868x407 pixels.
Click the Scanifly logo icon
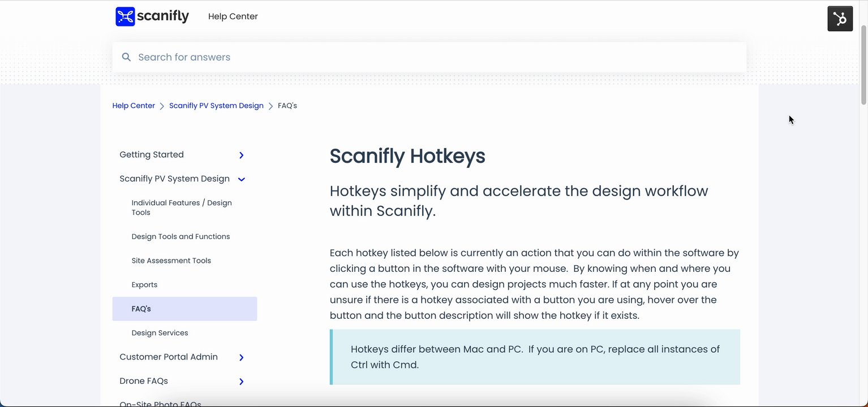click(125, 16)
